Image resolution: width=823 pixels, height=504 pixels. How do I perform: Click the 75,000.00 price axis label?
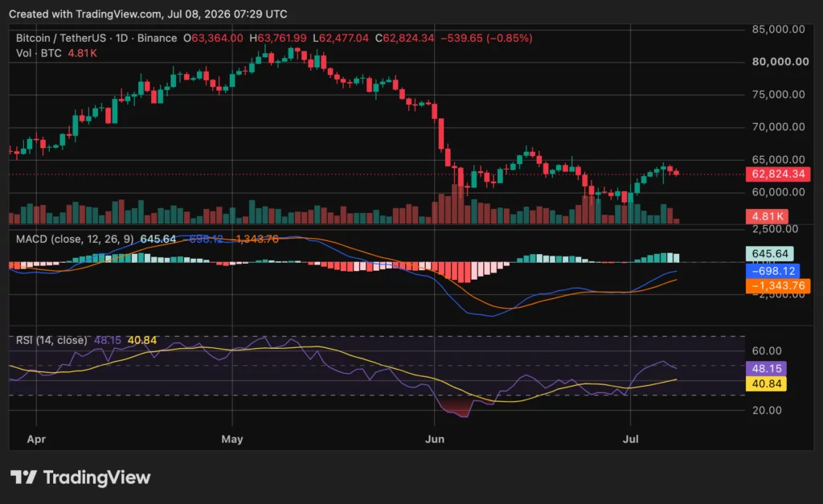point(778,95)
